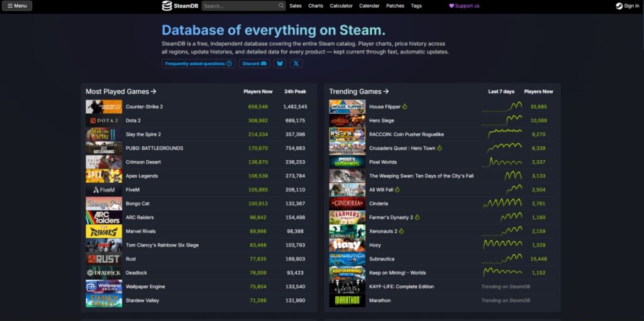Click Subnautica 7-day sparkline chart

[502, 259]
